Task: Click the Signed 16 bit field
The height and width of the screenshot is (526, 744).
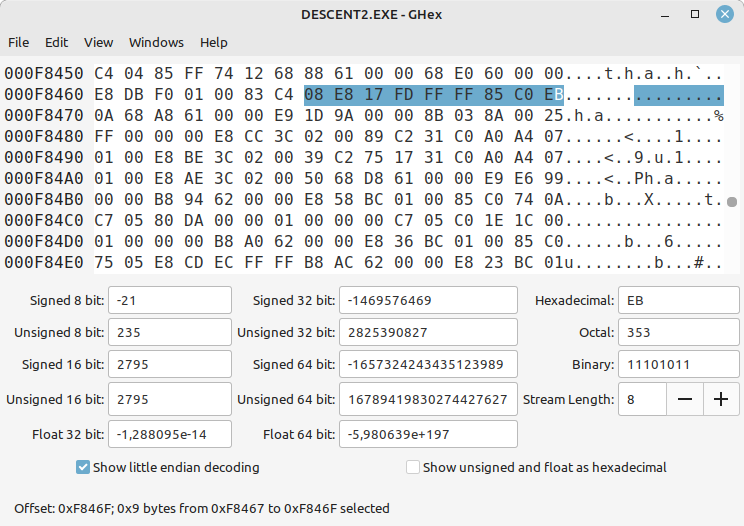Action: [170, 364]
